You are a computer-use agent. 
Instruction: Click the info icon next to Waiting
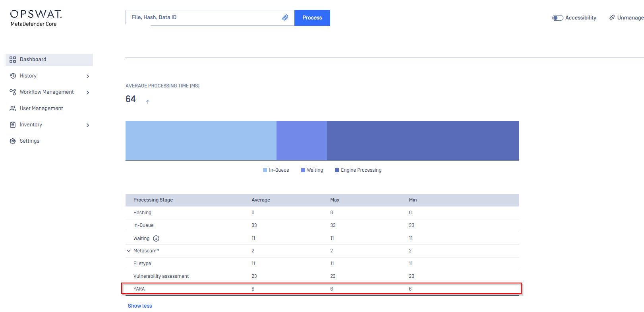tap(156, 238)
